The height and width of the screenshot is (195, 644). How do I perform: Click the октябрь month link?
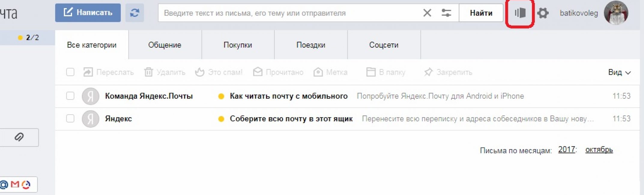pos(599,149)
